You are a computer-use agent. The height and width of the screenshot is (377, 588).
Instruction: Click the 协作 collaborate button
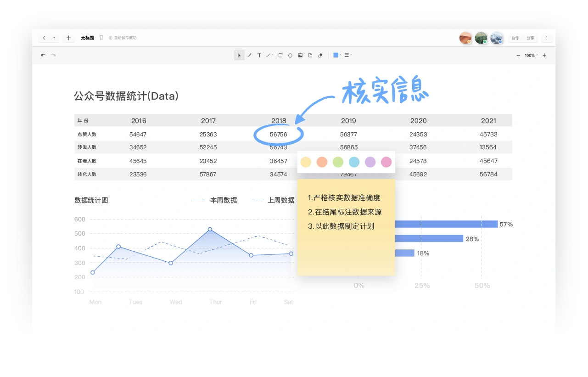point(515,38)
